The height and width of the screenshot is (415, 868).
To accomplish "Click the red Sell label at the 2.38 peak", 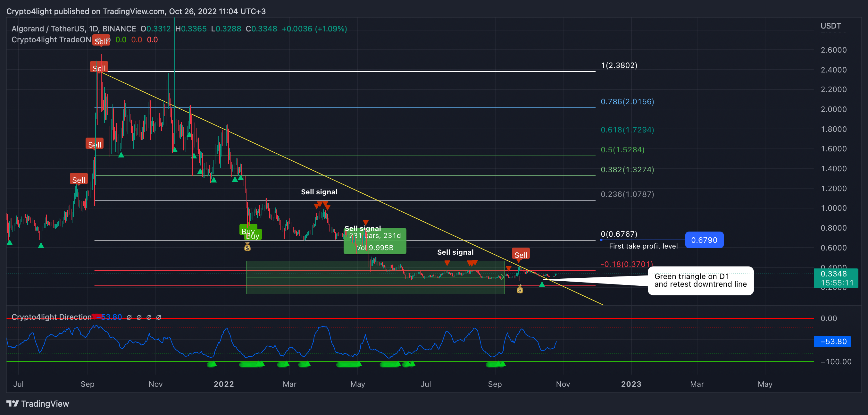I will click(99, 67).
